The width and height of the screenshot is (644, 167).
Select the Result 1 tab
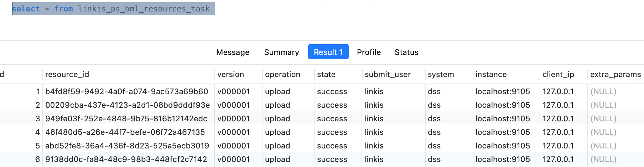point(328,52)
